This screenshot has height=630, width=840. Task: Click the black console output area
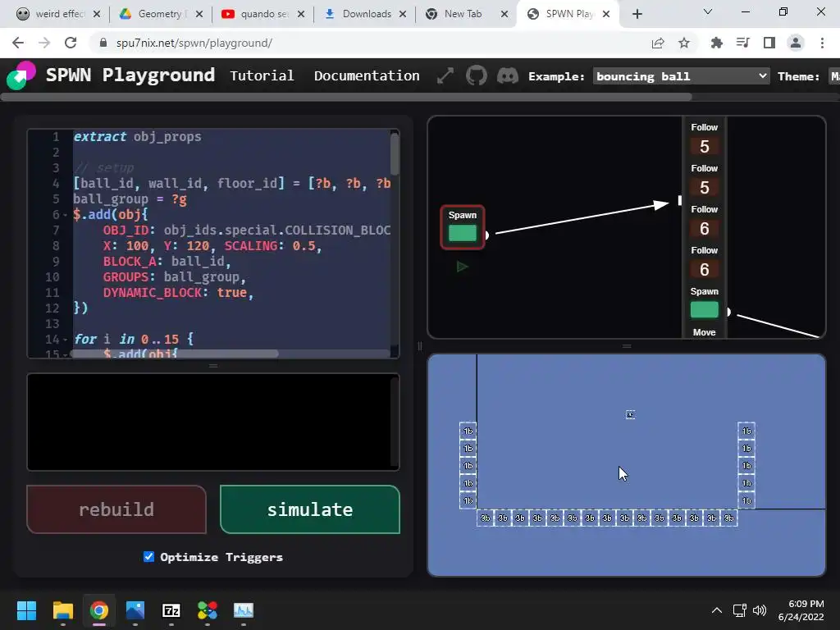tap(212, 422)
